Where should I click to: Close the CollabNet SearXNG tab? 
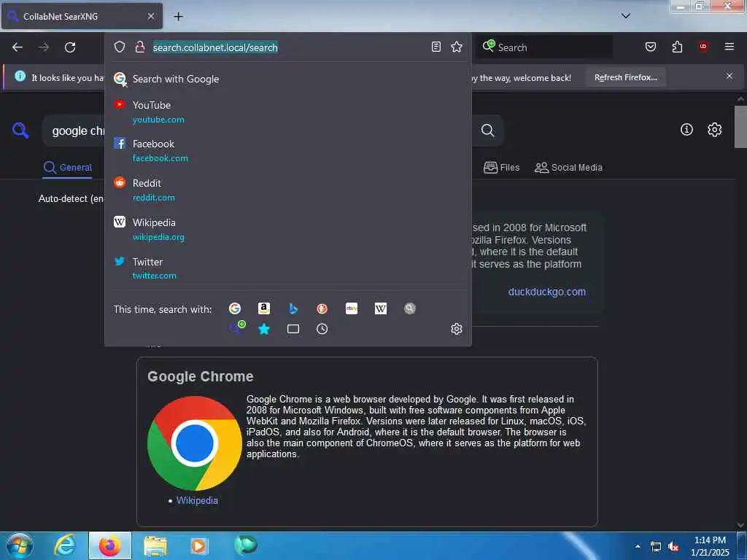pyautogui.click(x=151, y=16)
